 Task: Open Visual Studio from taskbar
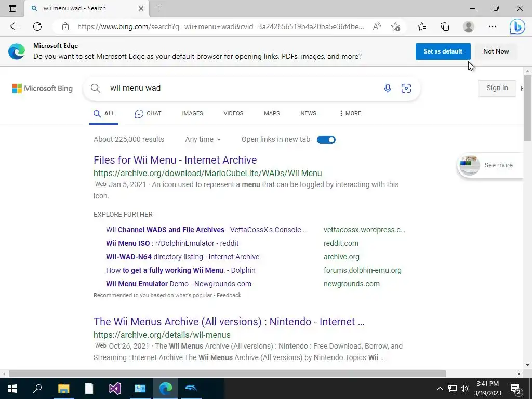pos(115,389)
